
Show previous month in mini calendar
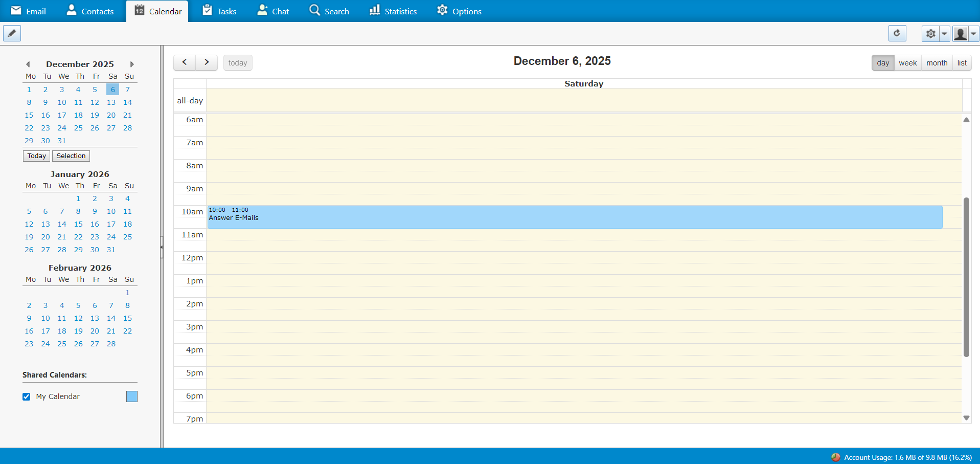point(28,64)
